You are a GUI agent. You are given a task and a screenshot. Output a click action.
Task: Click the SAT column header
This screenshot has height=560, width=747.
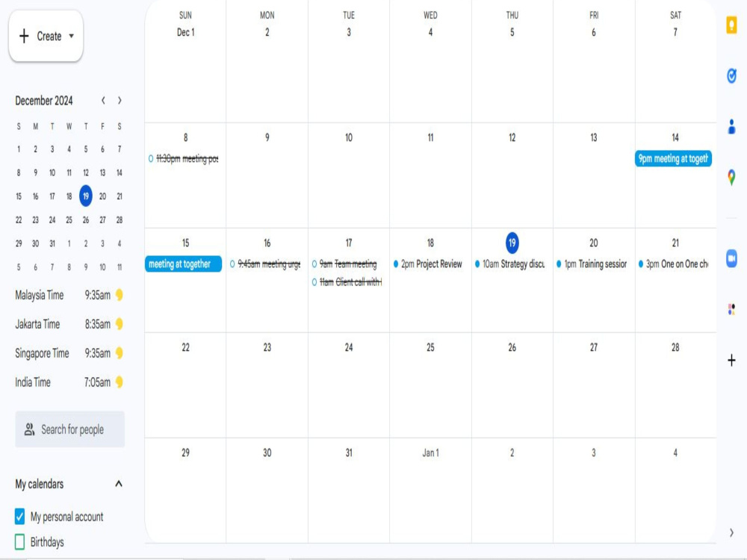(675, 15)
